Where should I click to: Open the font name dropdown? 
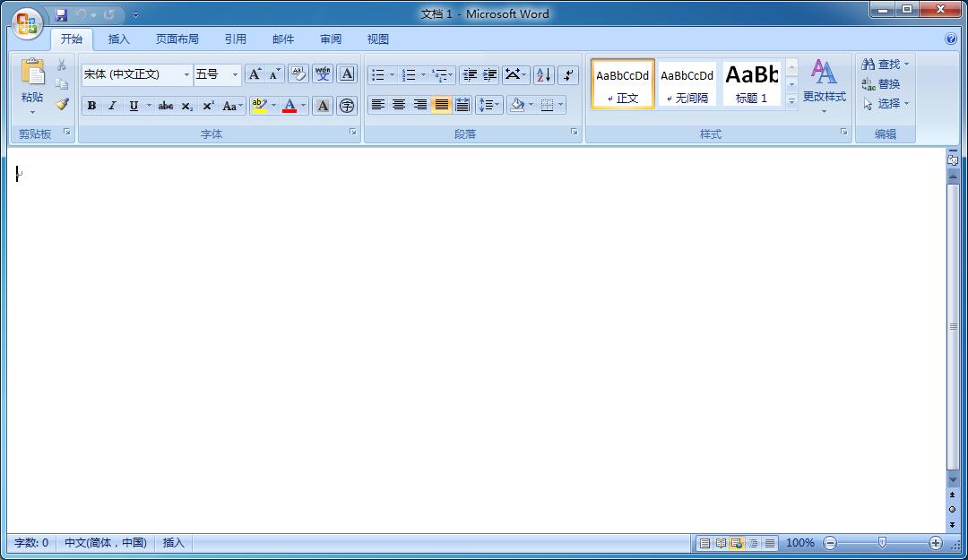tap(186, 74)
